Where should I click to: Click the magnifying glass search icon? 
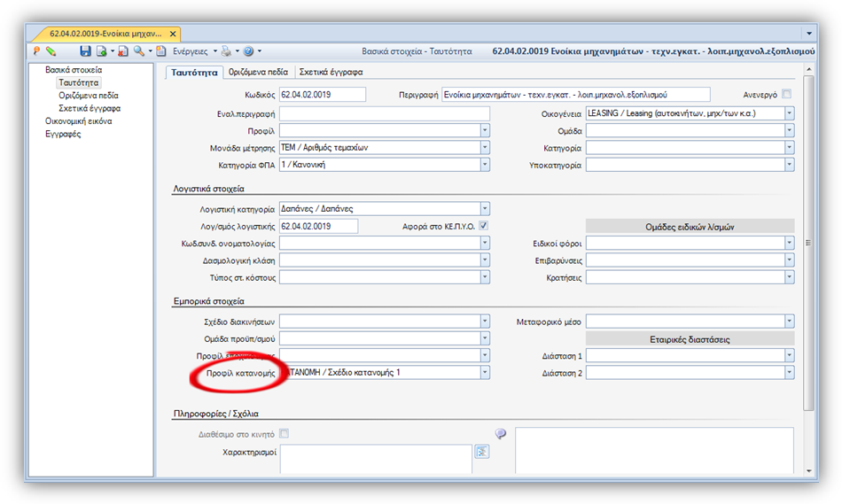pyautogui.click(x=139, y=51)
